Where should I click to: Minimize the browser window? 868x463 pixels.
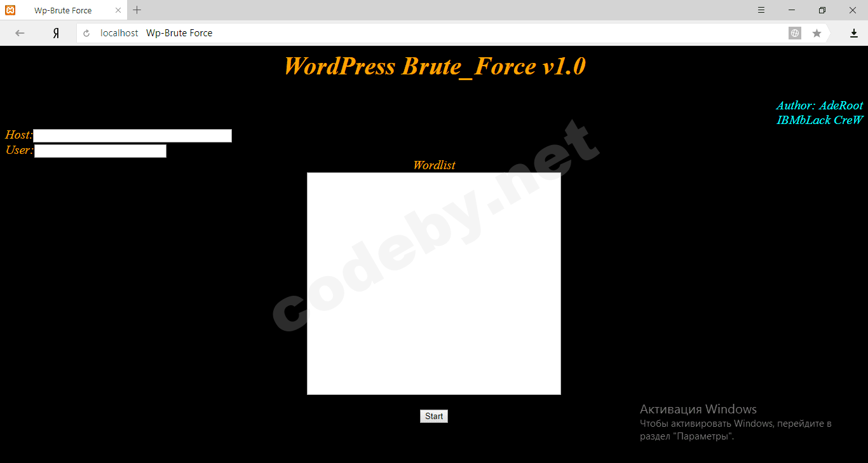pos(792,10)
